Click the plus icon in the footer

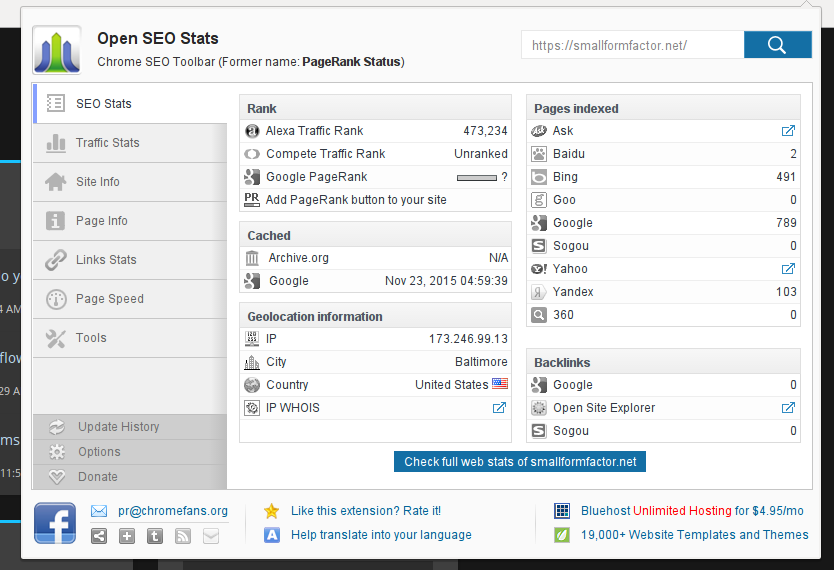pyautogui.click(x=127, y=536)
